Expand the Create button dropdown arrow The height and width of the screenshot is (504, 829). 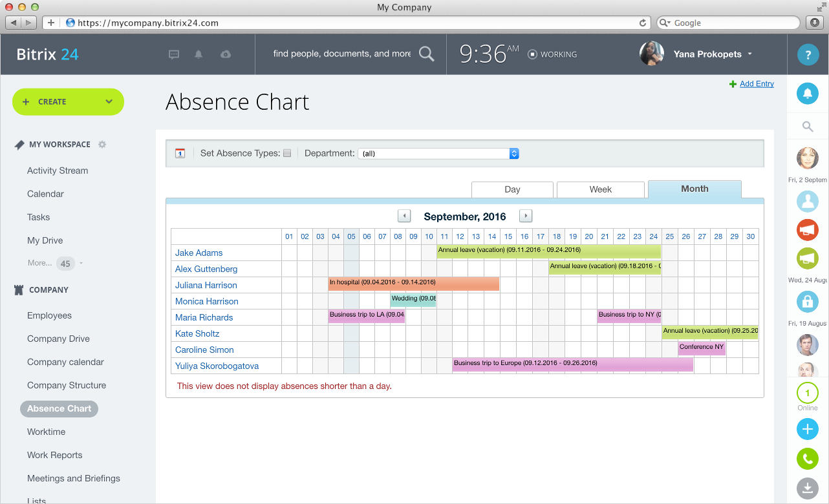point(109,101)
